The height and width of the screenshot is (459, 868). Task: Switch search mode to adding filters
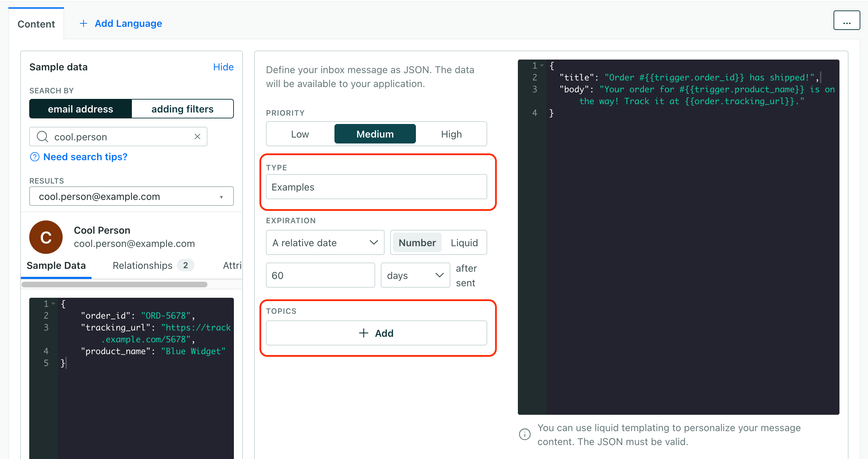(182, 109)
